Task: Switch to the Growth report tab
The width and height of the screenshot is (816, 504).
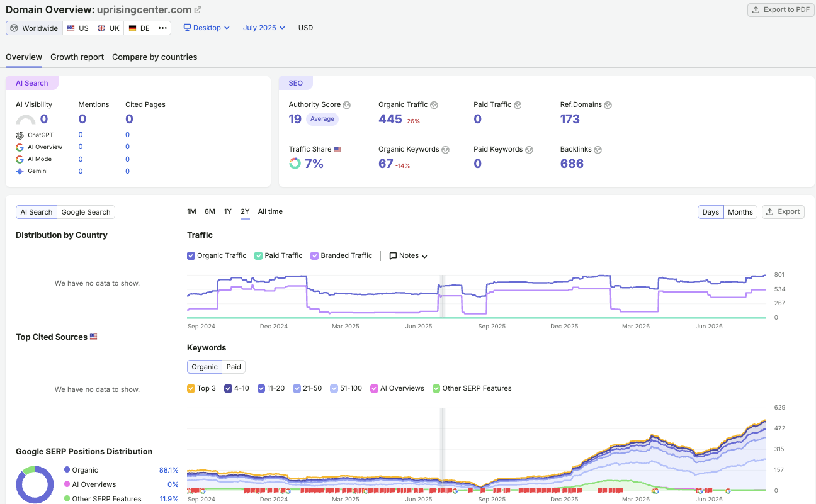Action: pos(77,57)
